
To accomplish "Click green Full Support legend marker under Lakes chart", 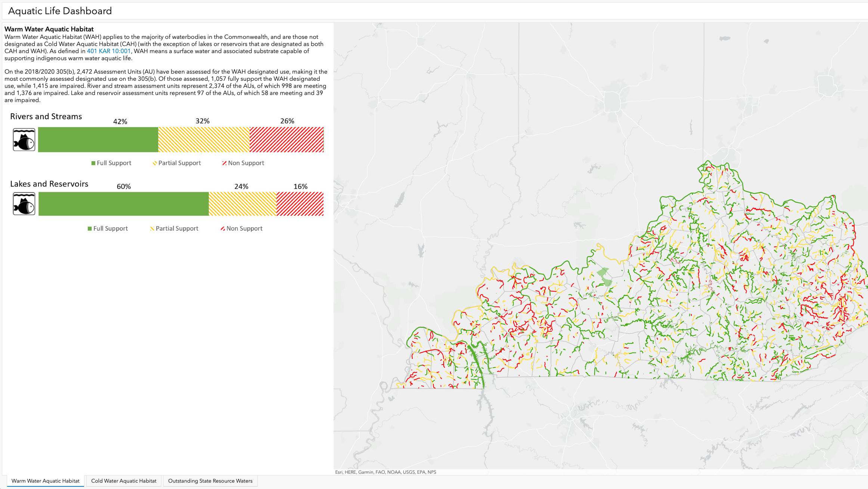I will click(x=90, y=229).
